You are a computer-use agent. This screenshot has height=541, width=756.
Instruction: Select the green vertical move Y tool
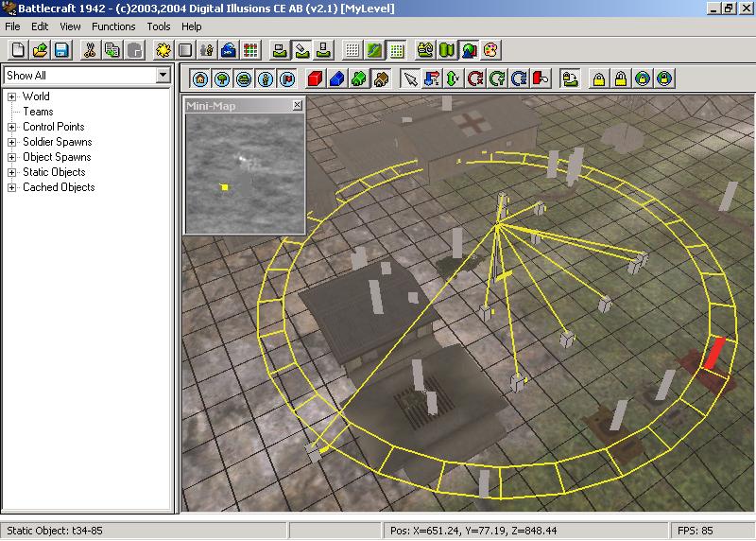coord(454,79)
